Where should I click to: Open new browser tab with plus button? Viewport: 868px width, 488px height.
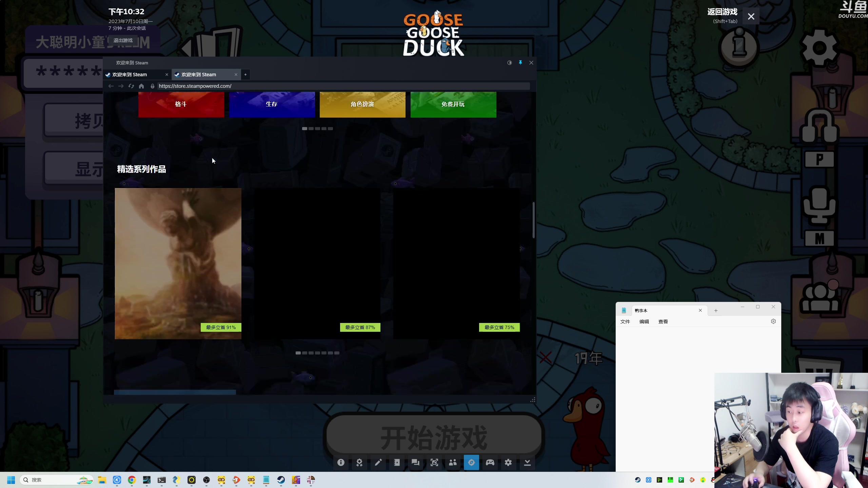245,75
